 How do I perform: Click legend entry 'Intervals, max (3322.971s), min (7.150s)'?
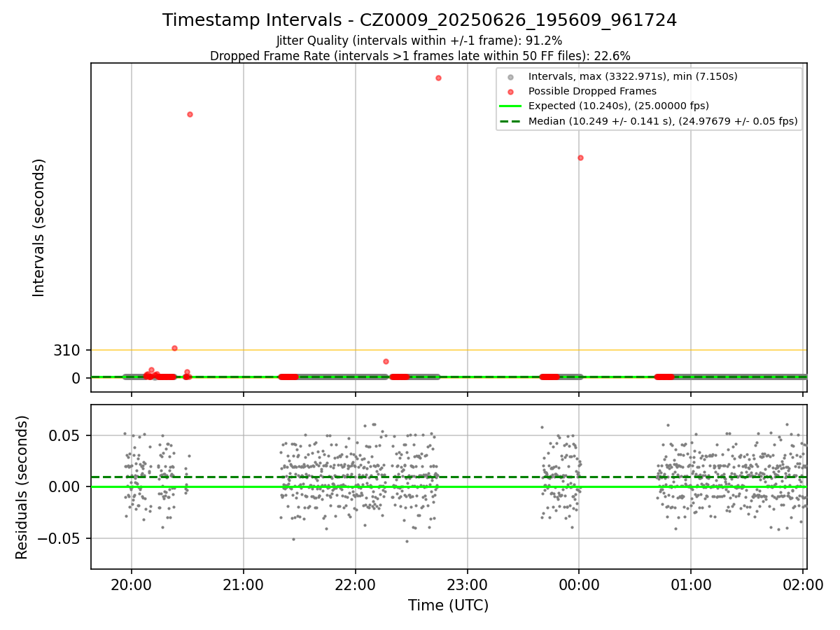[633, 76]
